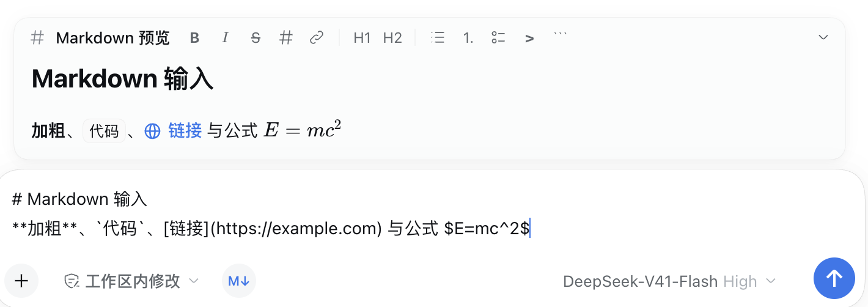
Task: Click into the Markdown text input area
Action: [x=433, y=214]
